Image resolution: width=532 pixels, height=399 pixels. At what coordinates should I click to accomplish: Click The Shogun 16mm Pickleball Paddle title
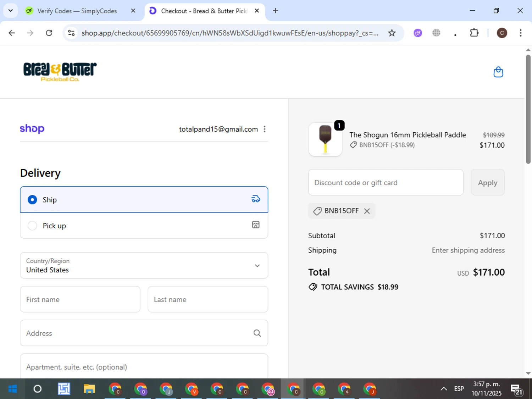click(408, 135)
